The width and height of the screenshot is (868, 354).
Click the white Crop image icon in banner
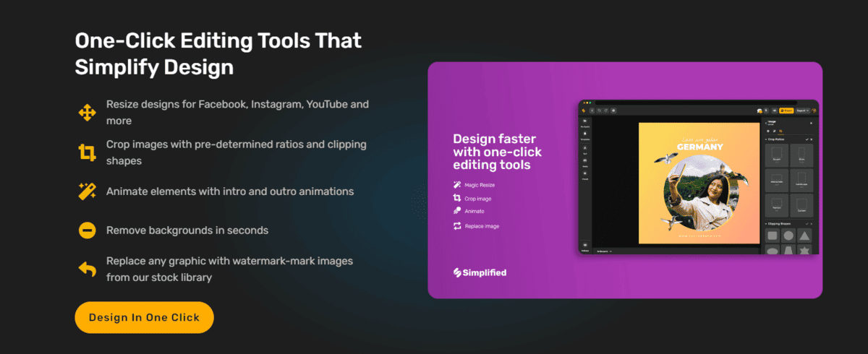pyautogui.click(x=457, y=198)
